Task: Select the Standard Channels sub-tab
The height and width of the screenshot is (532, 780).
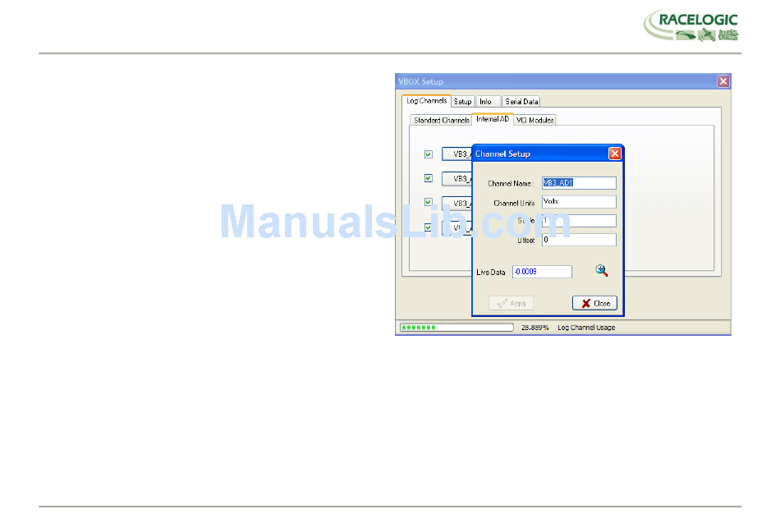Action: [441, 121]
